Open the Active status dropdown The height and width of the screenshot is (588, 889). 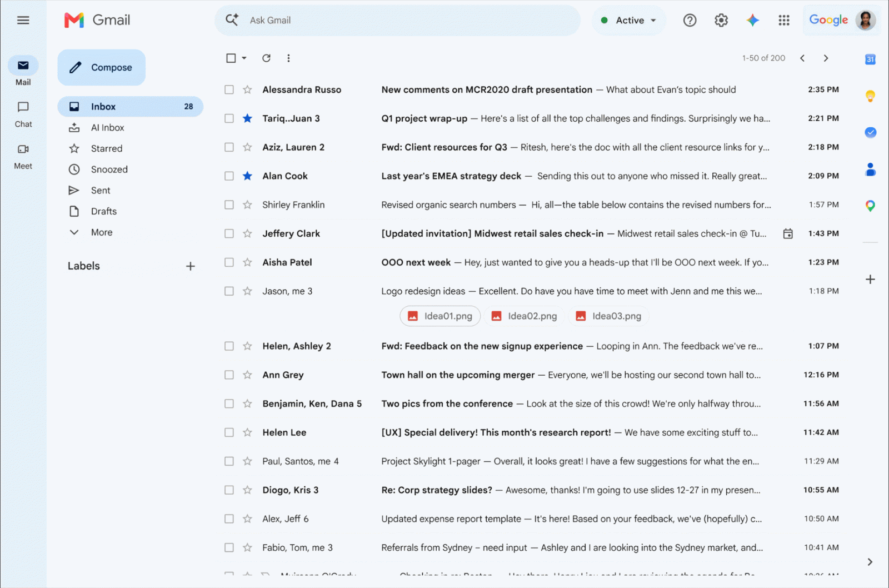[x=629, y=21]
